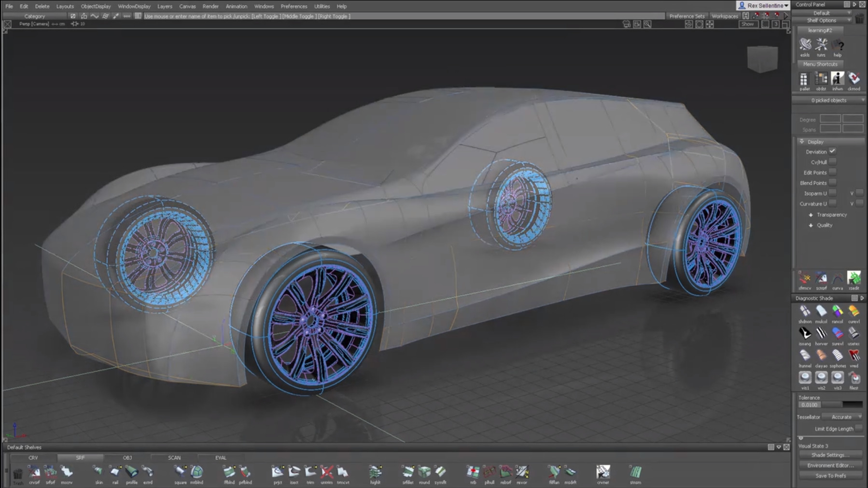868x488 pixels.
Task: Toggle the Curvature V checkbox
Action: pos(859,203)
